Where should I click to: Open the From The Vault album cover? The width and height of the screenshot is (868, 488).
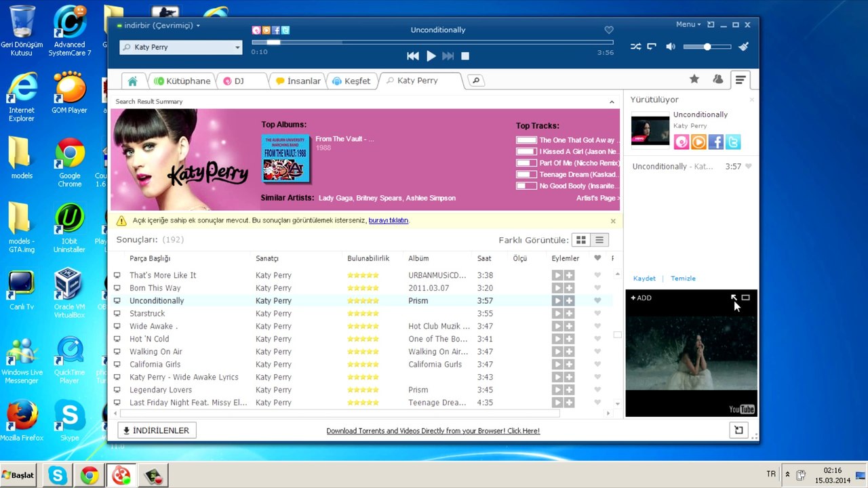coord(285,159)
